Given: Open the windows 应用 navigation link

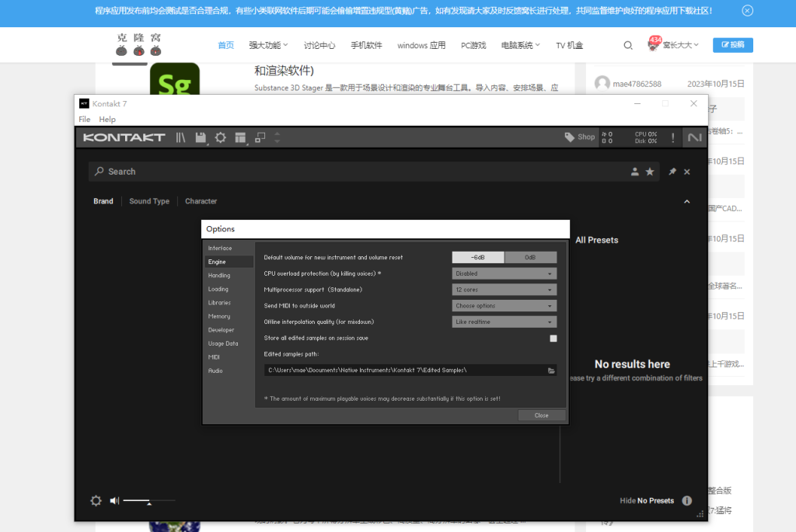Looking at the screenshot, I should (421, 45).
